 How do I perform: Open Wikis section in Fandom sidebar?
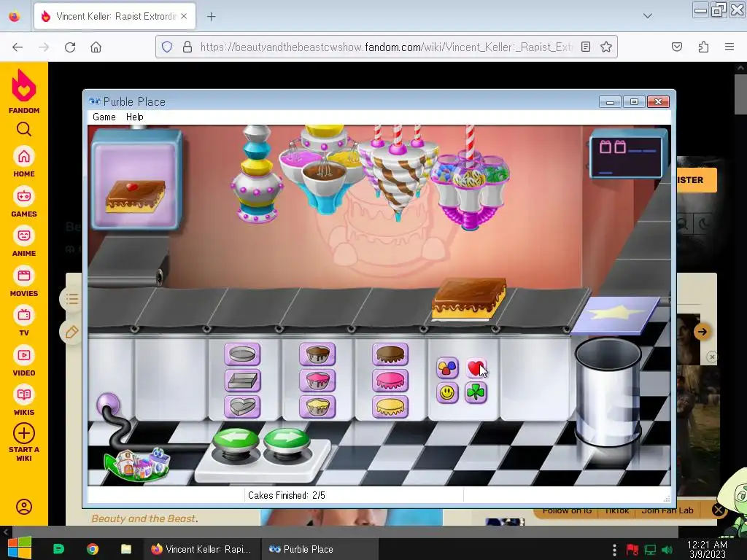24,400
